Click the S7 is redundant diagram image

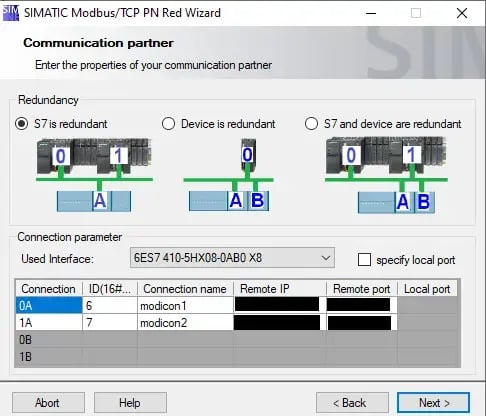94,175
